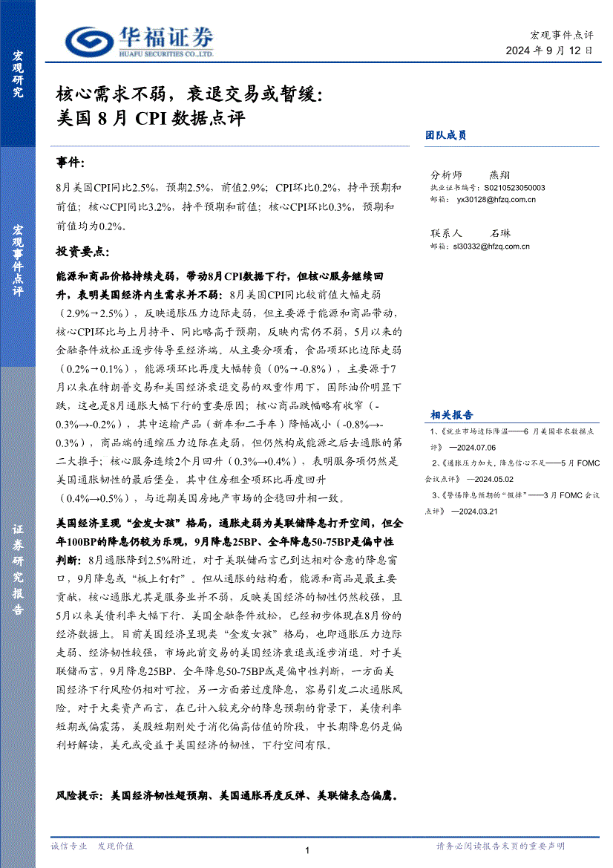Select certificate number "S0210523050003"

(x=514, y=188)
